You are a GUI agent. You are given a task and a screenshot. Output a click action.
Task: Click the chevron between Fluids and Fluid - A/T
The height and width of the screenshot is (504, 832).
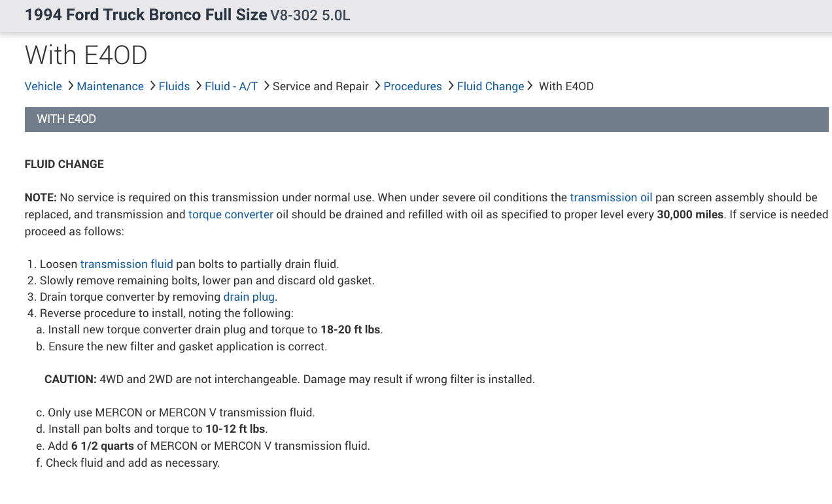(198, 86)
